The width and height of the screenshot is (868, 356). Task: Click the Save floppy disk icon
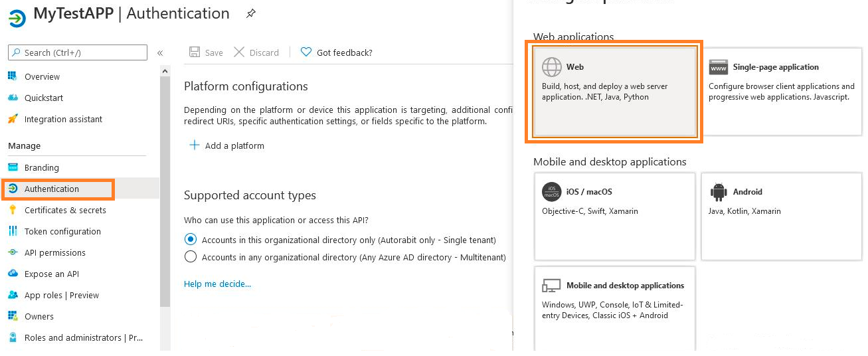(x=195, y=52)
